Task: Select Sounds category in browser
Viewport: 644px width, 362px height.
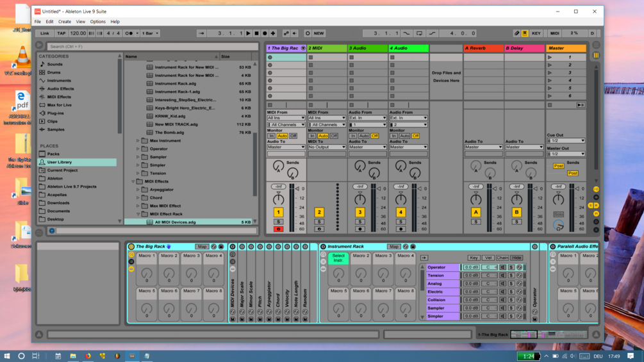Action: pyautogui.click(x=54, y=64)
